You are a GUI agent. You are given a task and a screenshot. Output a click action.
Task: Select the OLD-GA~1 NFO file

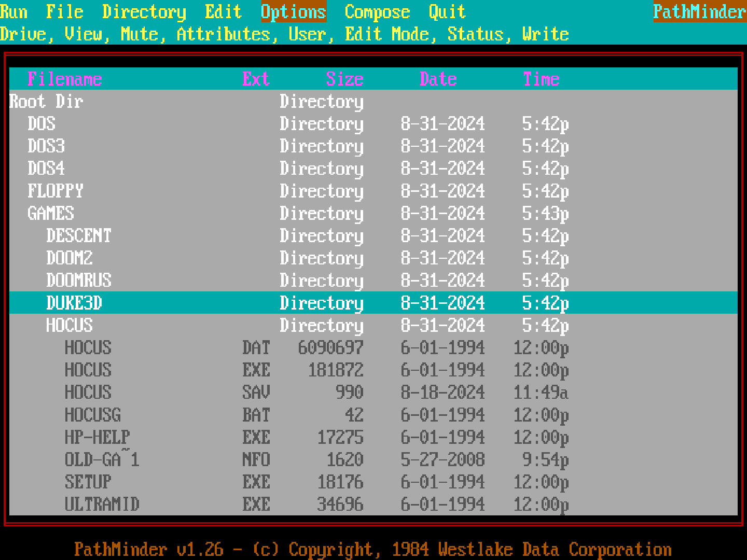(374, 459)
